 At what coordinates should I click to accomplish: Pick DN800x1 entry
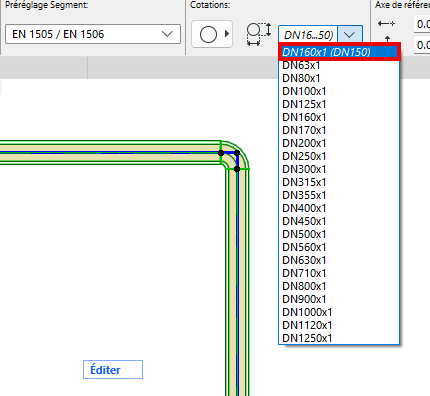tap(339, 286)
